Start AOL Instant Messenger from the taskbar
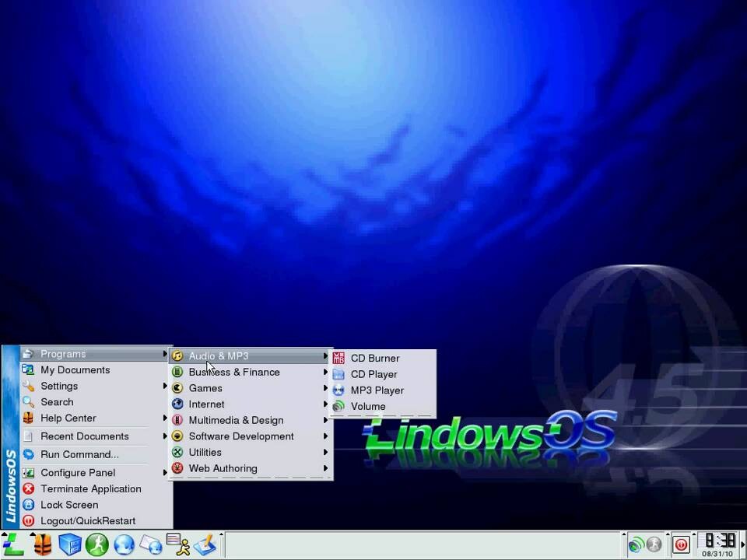Image resolution: width=747 pixels, height=560 pixels. click(180, 545)
